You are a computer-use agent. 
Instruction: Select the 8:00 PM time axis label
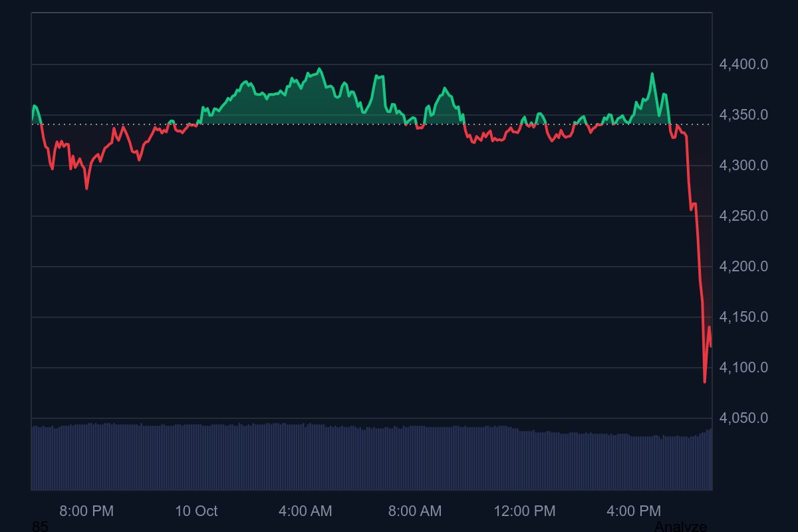(86, 511)
